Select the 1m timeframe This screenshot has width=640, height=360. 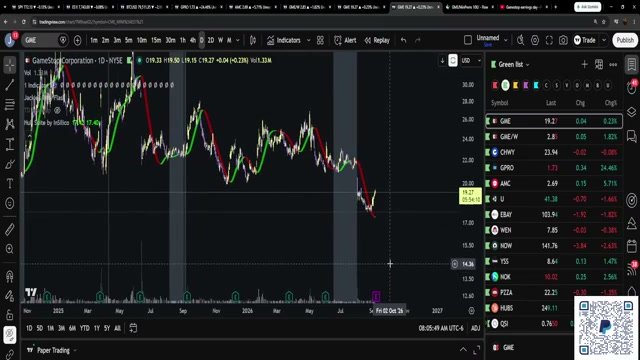tap(94, 40)
